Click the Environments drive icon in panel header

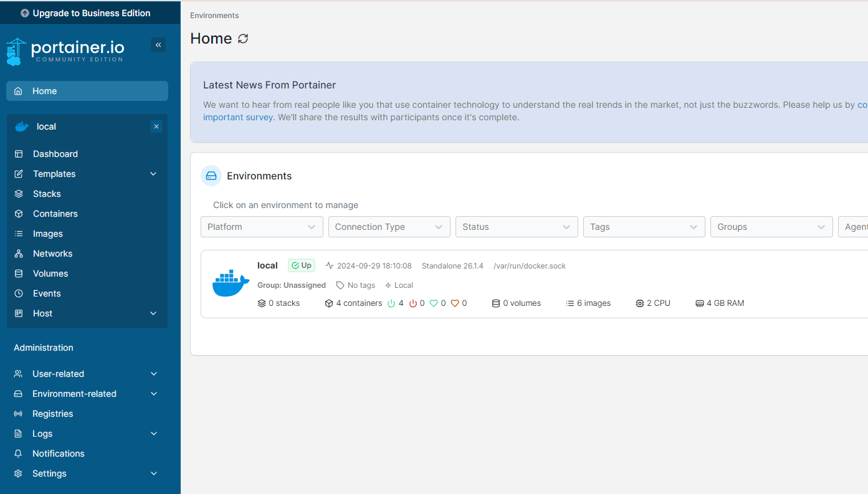coord(211,176)
